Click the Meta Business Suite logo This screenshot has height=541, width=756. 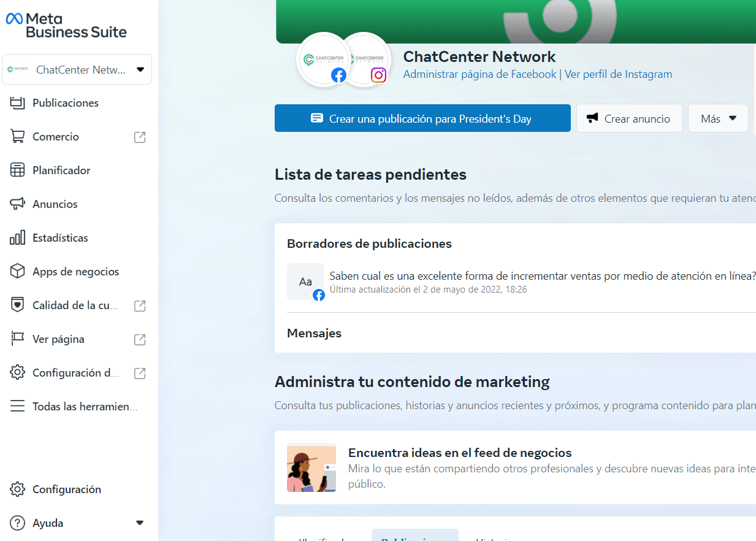[66, 26]
